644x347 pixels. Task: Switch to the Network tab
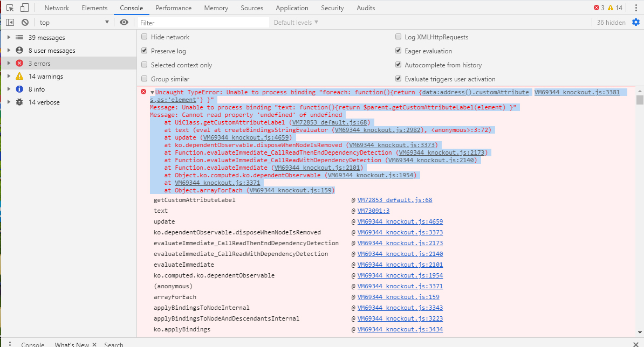tap(57, 8)
